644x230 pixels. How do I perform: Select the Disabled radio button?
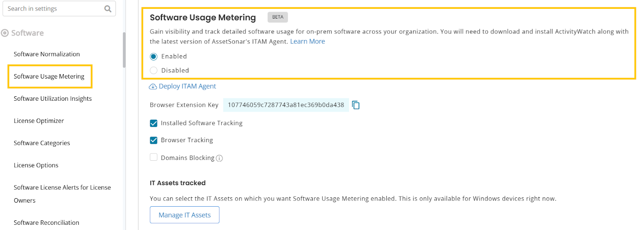[x=154, y=70]
